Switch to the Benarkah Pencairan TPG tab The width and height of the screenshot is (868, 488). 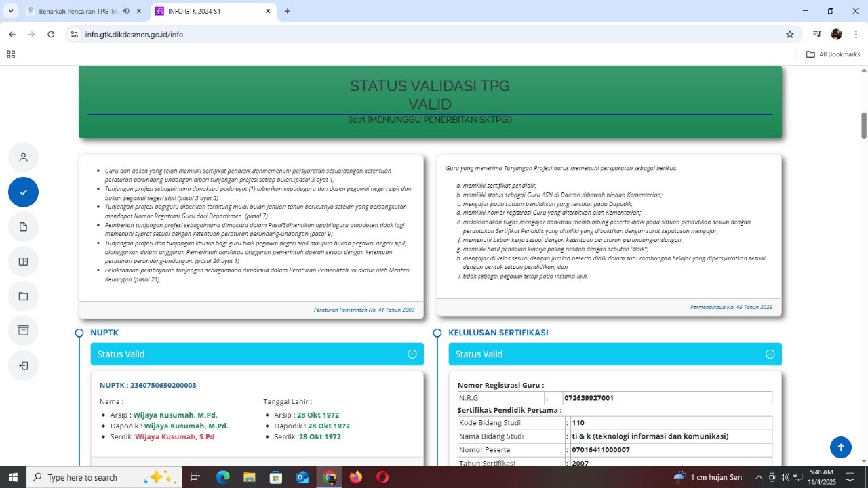pos(75,12)
